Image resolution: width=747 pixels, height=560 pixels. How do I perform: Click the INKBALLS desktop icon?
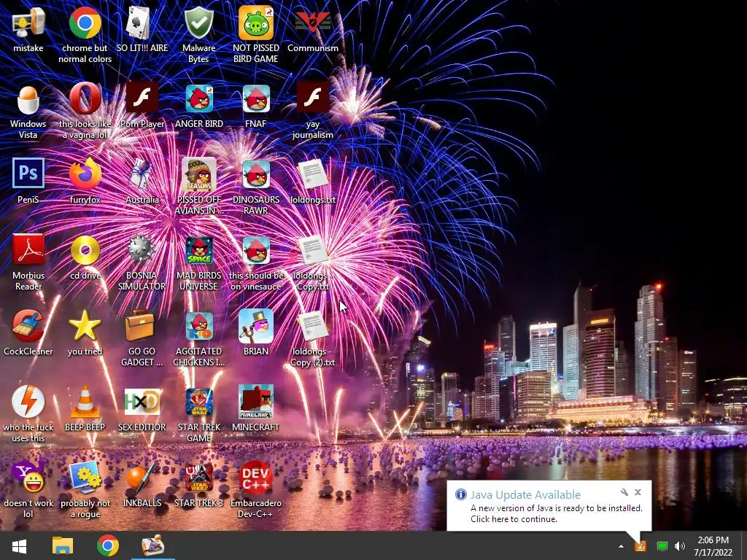[142, 477]
